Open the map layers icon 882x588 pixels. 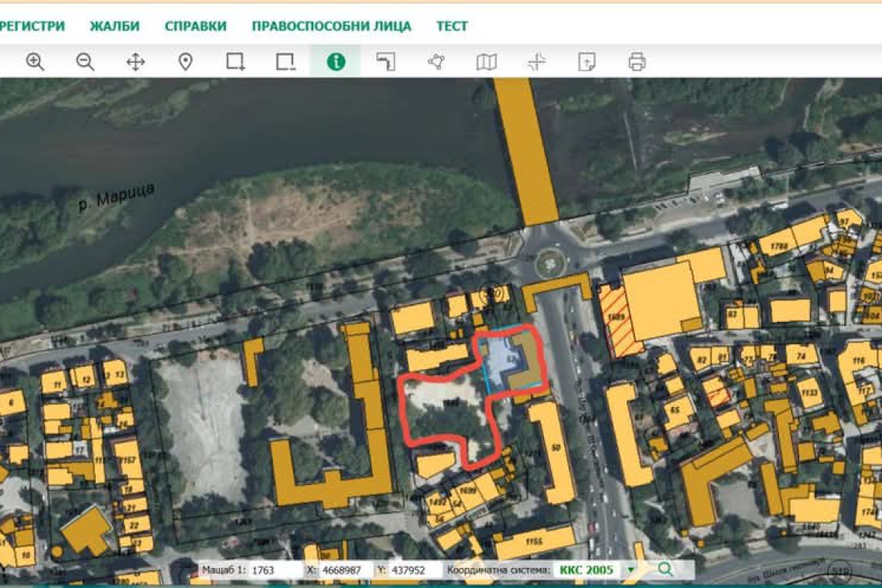486,62
